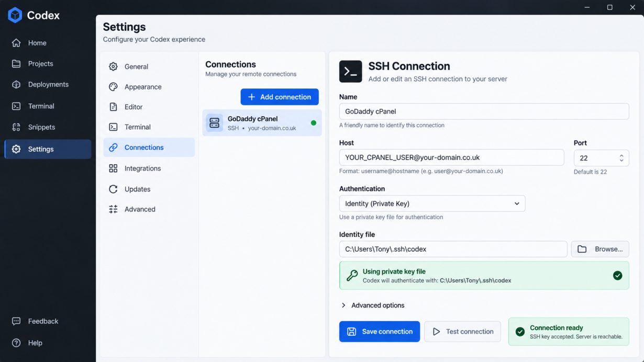
Task: Go to Deployments in the sidebar
Action: [x=48, y=84]
